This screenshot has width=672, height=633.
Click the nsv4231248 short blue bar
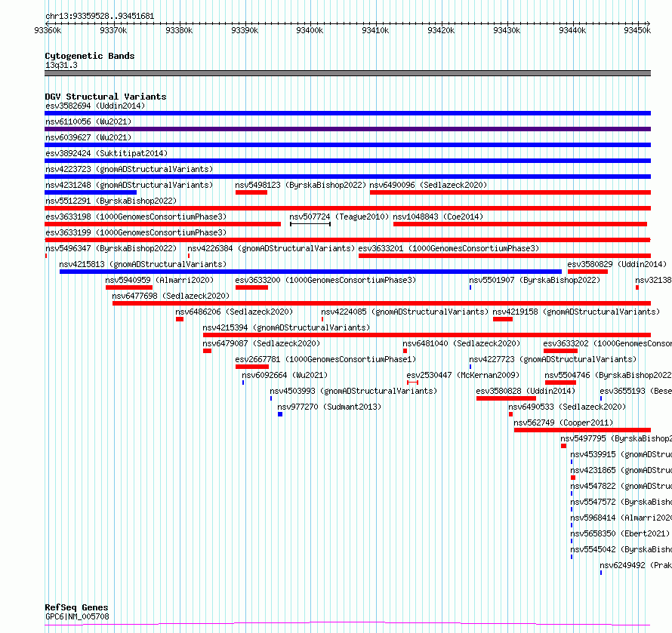[91, 192]
